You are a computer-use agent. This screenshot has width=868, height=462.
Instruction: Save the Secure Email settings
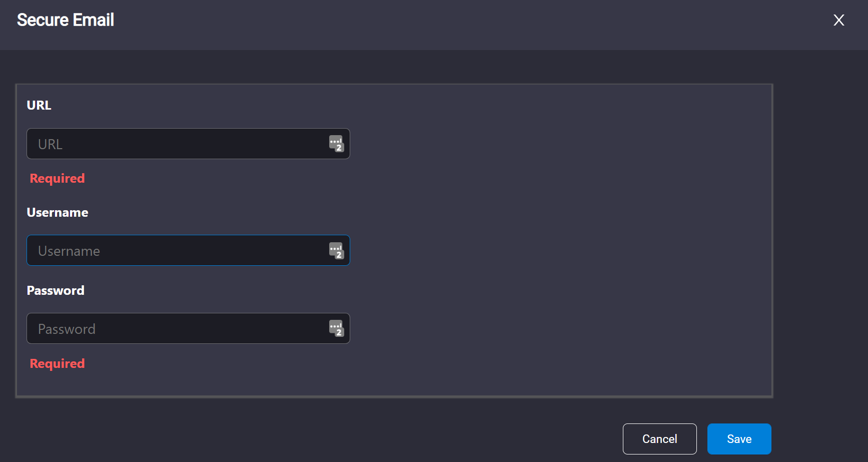click(739, 439)
